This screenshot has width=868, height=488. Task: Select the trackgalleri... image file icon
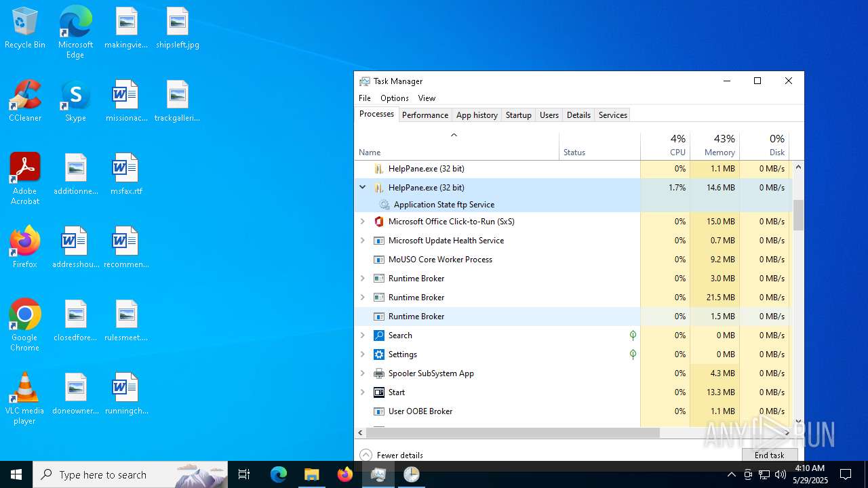pos(178,102)
